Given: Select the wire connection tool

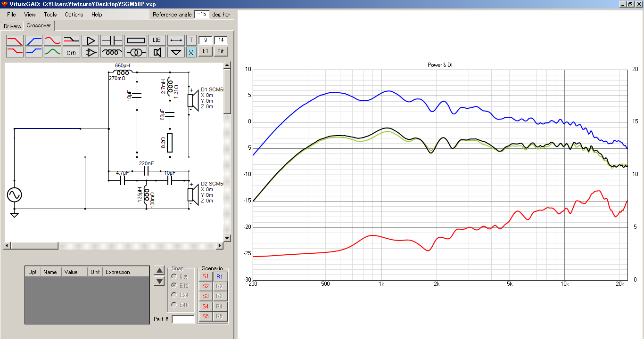Looking at the screenshot, I should pyautogui.click(x=176, y=40).
